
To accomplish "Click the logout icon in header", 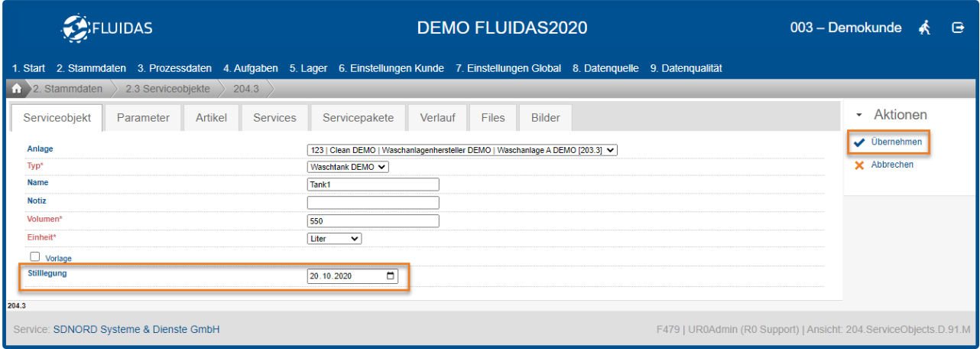I will pyautogui.click(x=957, y=28).
